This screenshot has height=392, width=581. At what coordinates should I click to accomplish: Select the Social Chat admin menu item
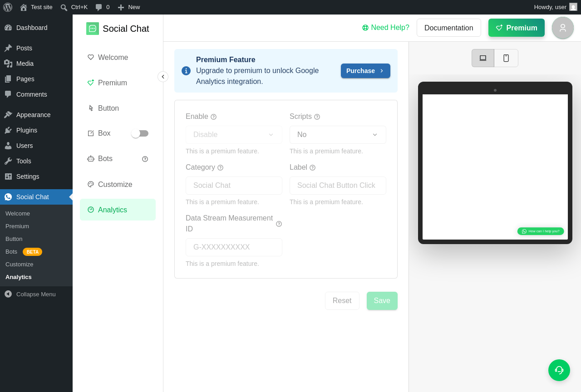[x=36, y=197]
